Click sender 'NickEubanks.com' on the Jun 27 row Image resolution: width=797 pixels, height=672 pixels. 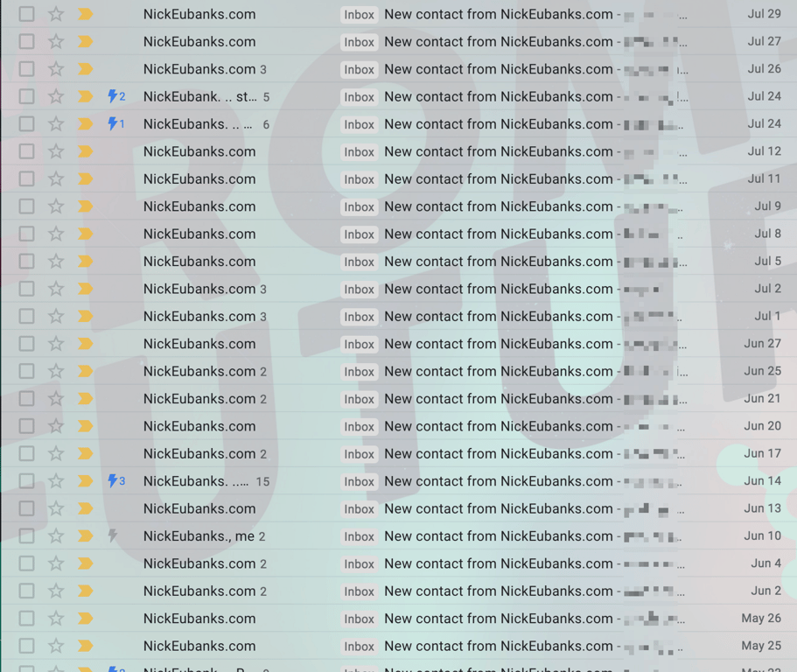tap(199, 344)
